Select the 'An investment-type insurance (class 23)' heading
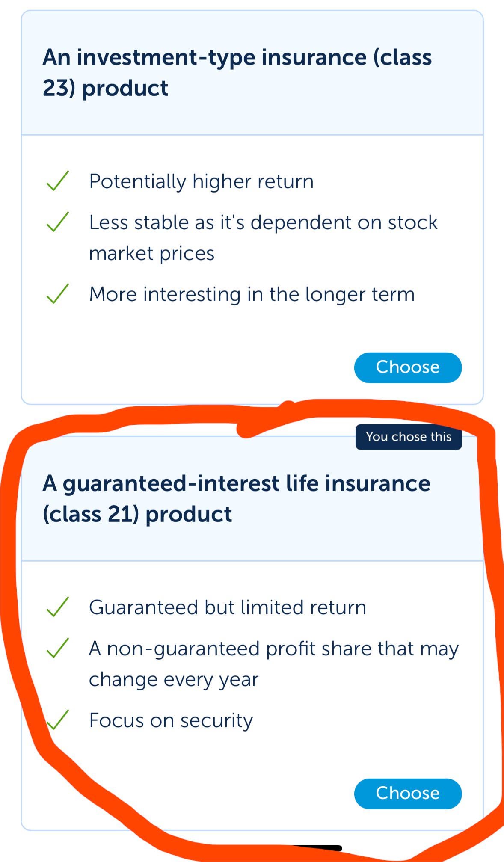Screen dimensions: 504x862 237,72
